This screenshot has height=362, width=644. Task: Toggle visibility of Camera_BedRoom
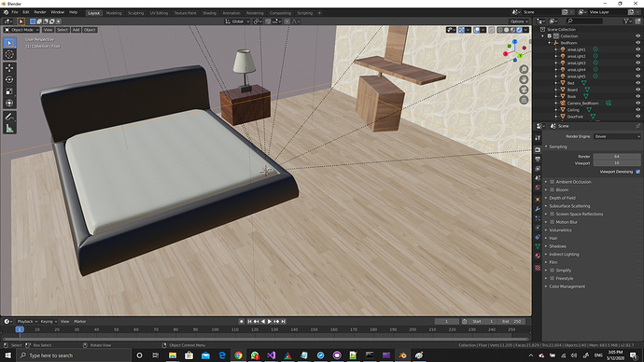[x=637, y=103]
